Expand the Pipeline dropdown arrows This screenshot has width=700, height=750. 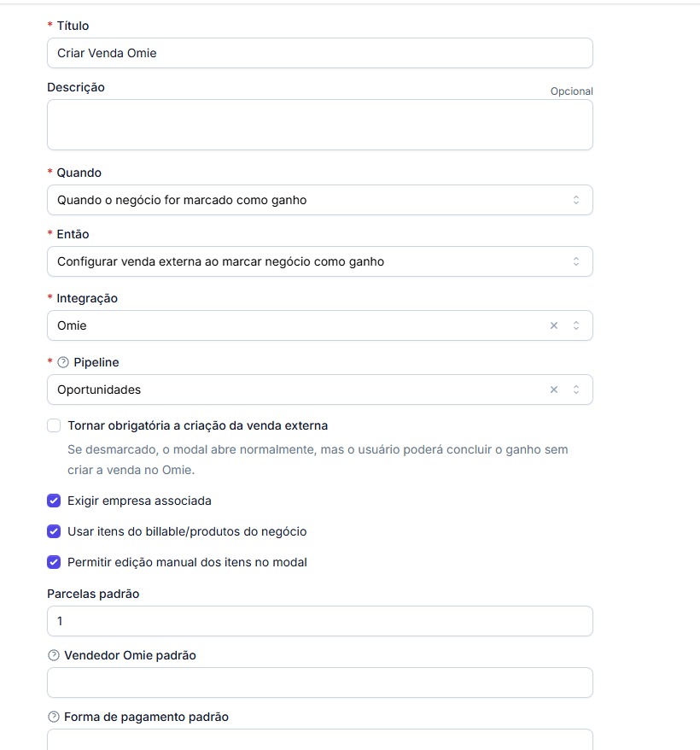[576, 390]
